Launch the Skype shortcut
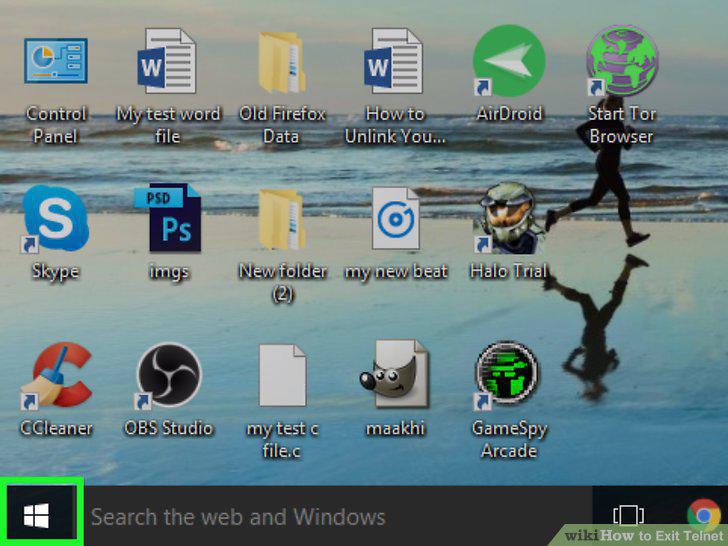Screen dimensions: 728x546 click(x=56, y=219)
